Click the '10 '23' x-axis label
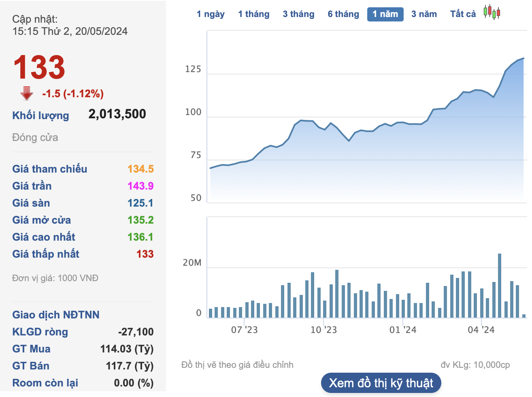 pyautogui.click(x=323, y=330)
